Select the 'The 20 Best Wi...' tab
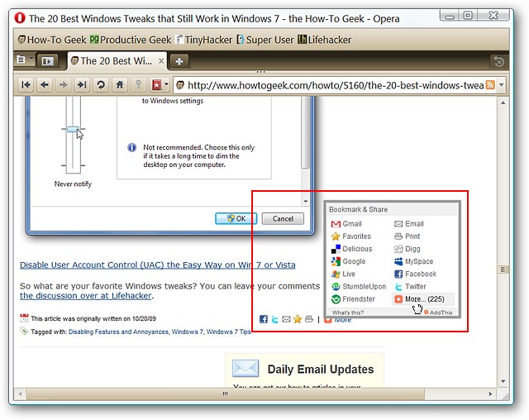This screenshot has width=529, height=420. [117, 60]
